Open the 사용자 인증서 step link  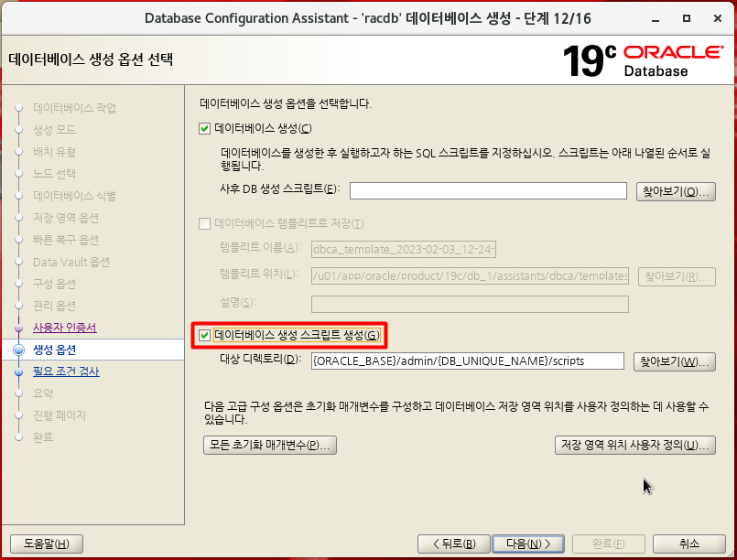pos(65,328)
